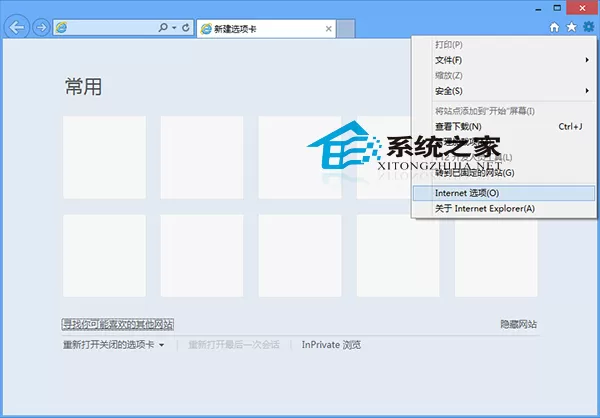This screenshot has width=600, height=418.
Task: Open the third tile in the bottom 常用 row
Action: pyautogui.click(x=300, y=256)
